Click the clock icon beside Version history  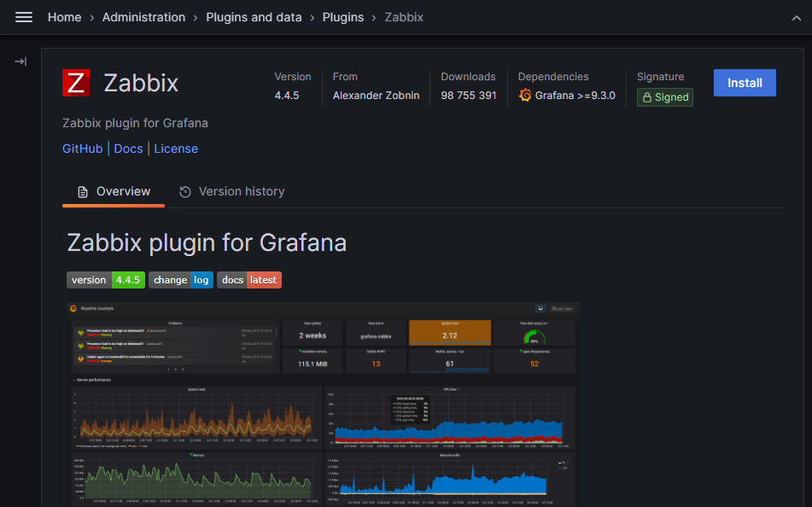tap(185, 192)
